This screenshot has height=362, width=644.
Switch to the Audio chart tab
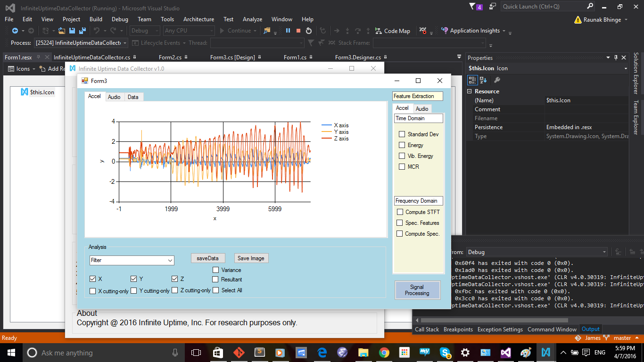click(114, 97)
